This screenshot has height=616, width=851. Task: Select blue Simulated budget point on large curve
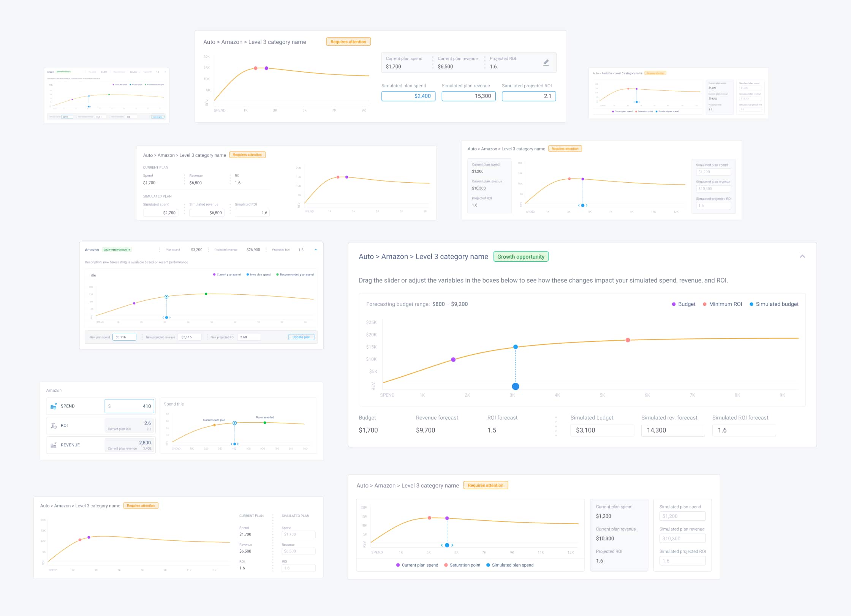[516, 347]
